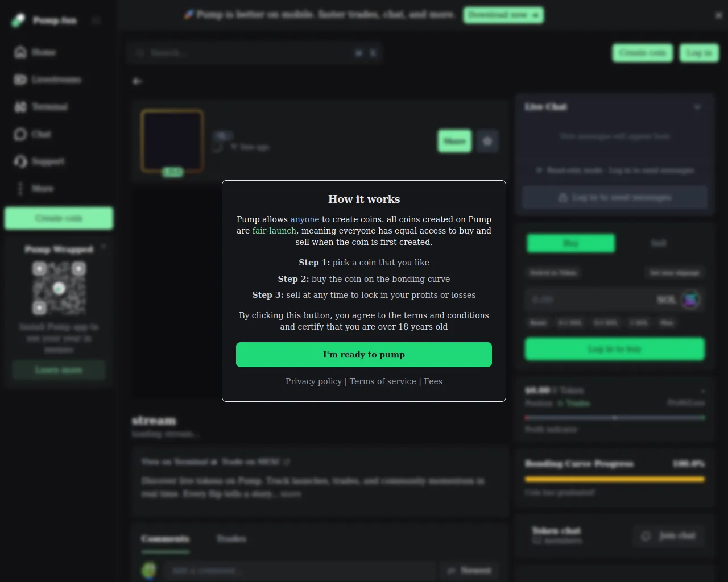
Task: Go to Home in the sidebar
Action: point(35,52)
